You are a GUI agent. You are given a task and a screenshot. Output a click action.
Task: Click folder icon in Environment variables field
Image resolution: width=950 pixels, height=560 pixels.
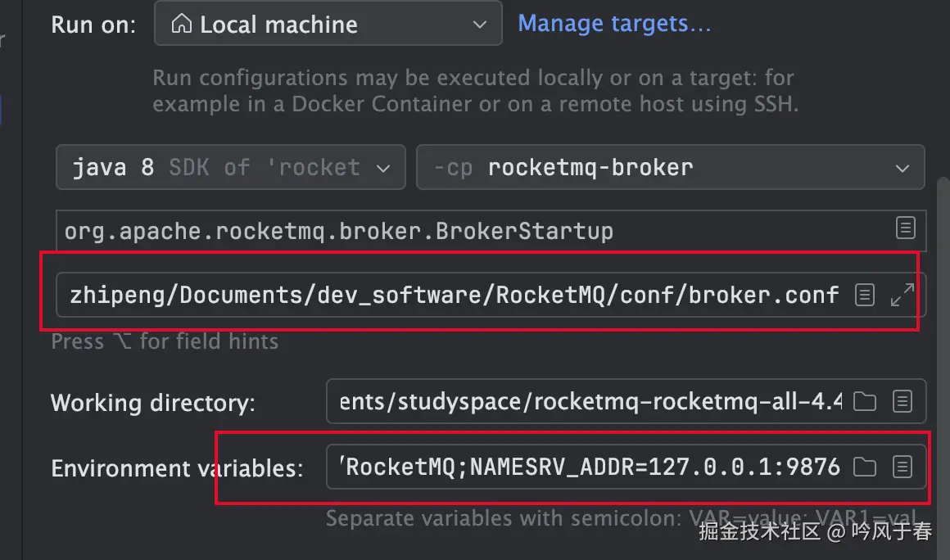[865, 467]
